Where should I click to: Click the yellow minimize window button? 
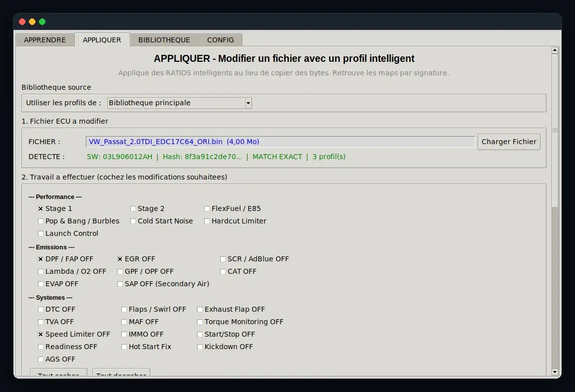[32, 21]
